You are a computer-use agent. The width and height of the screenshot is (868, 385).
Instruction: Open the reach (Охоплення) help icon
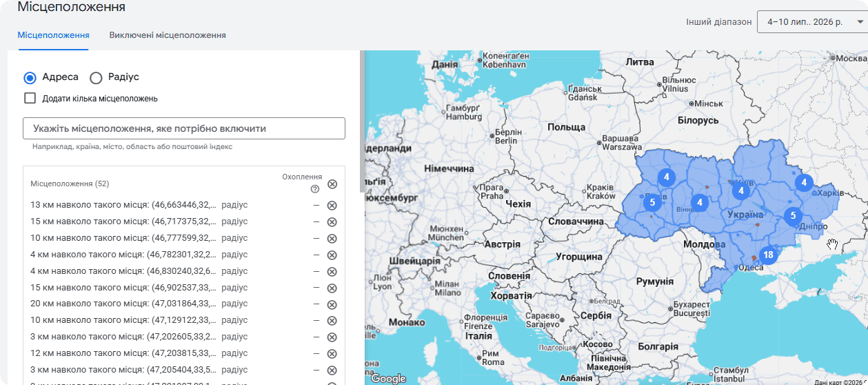tap(315, 189)
